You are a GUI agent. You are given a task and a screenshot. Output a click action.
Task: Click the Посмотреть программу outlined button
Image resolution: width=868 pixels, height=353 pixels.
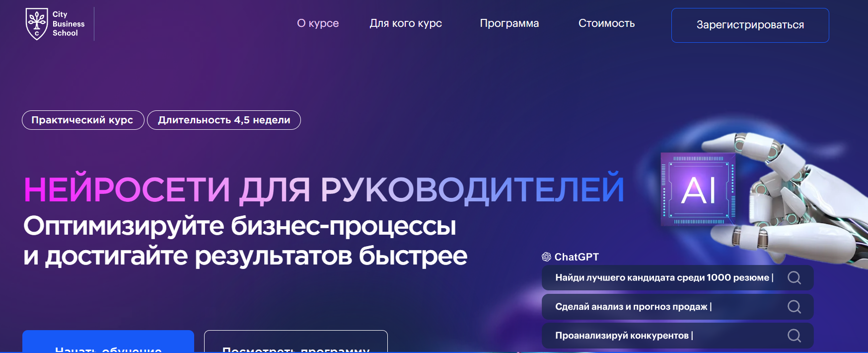295,343
